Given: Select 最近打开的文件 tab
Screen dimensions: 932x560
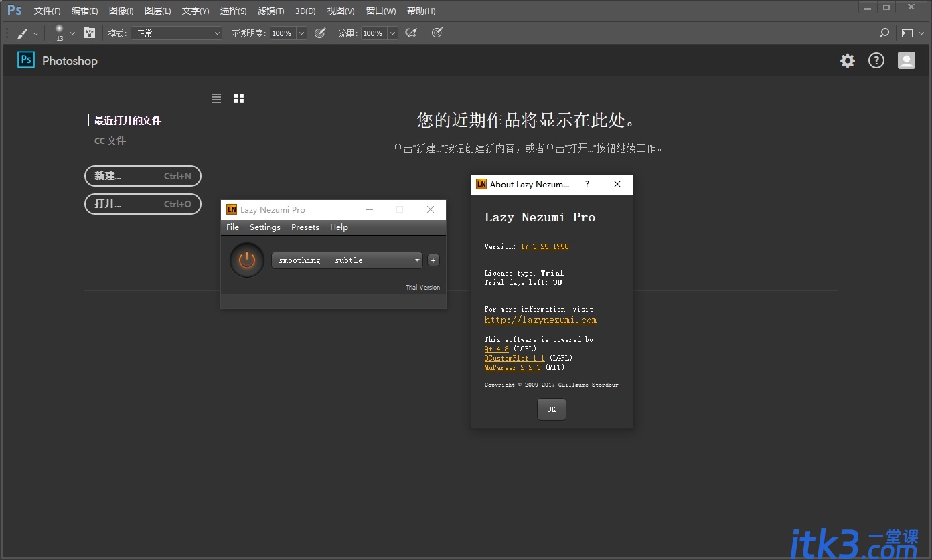Looking at the screenshot, I should click(127, 120).
